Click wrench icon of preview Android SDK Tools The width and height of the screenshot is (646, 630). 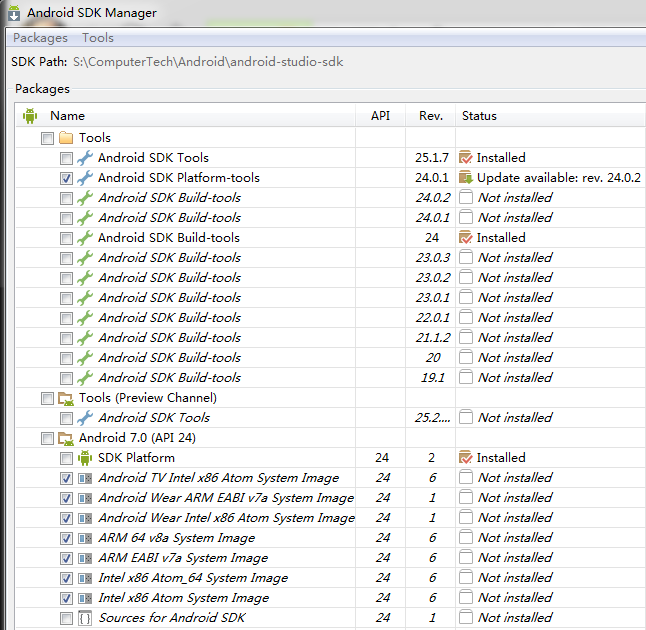coord(85,418)
